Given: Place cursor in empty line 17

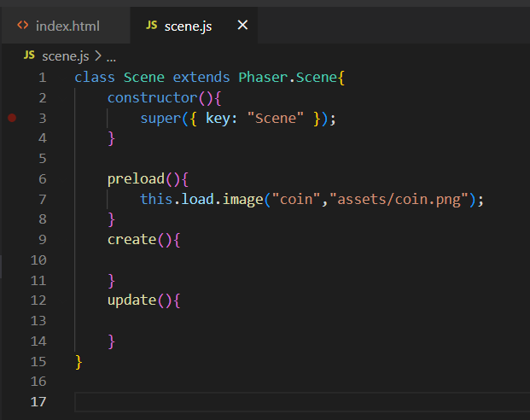Looking at the screenshot, I should 302,402.
